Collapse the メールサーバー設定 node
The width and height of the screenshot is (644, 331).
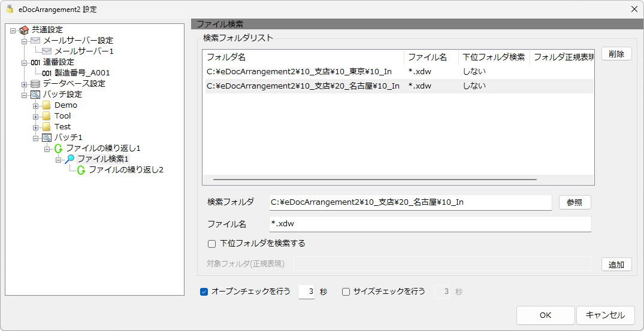(24, 41)
